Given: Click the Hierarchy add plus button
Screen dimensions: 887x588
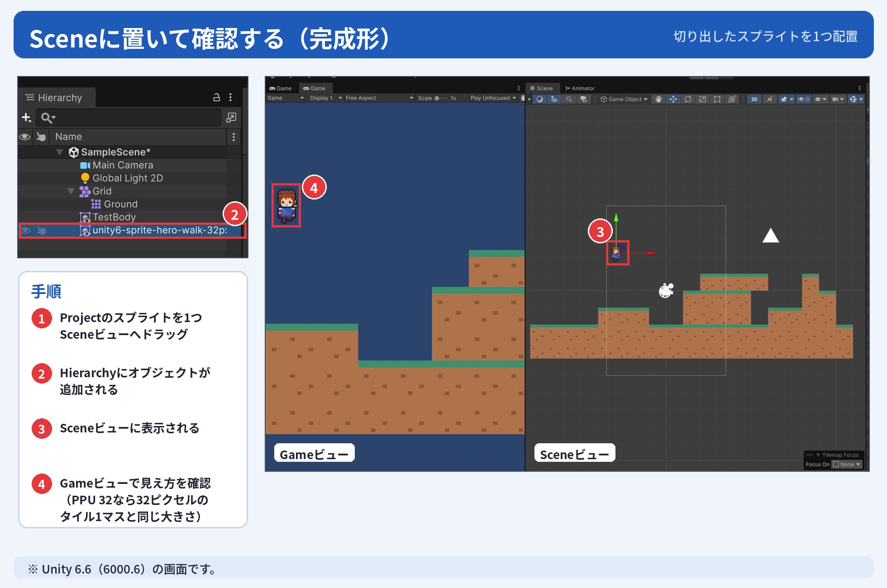Looking at the screenshot, I should (x=26, y=118).
